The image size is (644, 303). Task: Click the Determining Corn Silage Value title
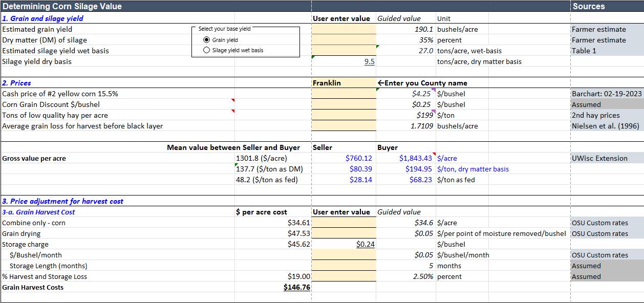62,6
